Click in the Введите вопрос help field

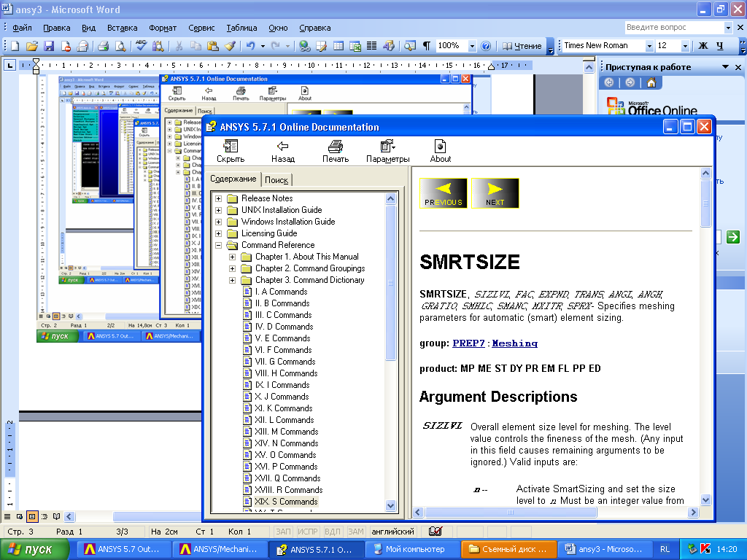click(x=673, y=28)
